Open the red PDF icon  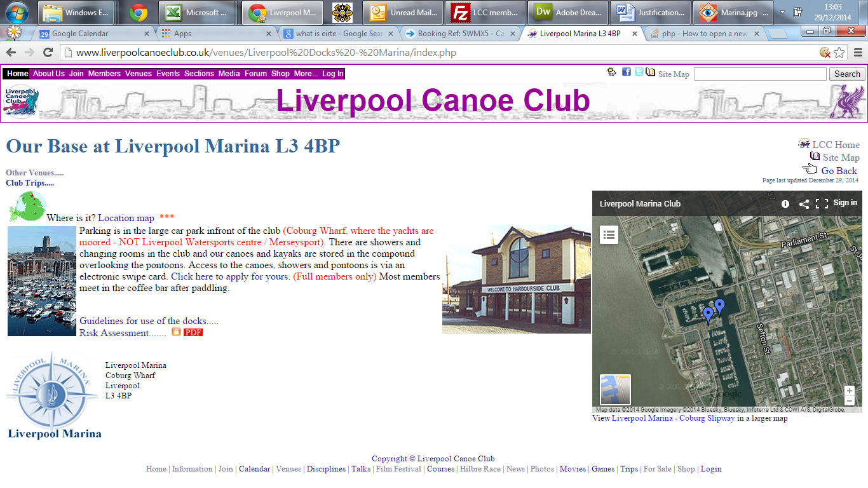click(x=193, y=332)
